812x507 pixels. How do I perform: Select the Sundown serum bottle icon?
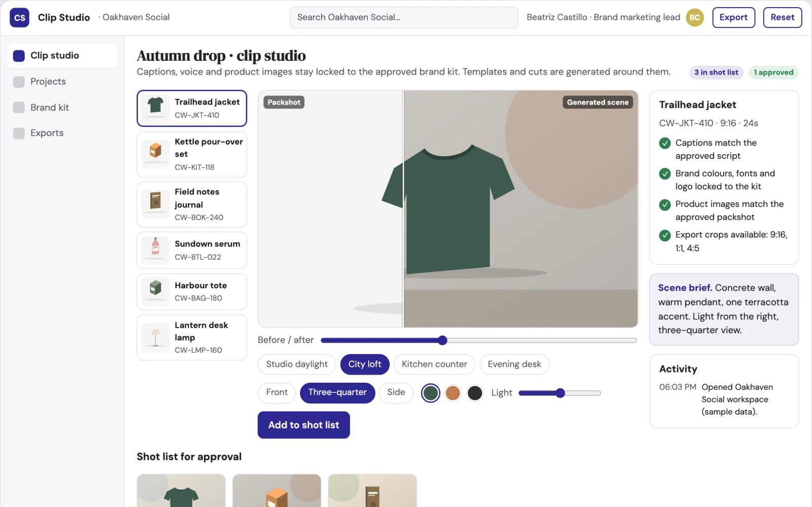click(x=155, y=250)
